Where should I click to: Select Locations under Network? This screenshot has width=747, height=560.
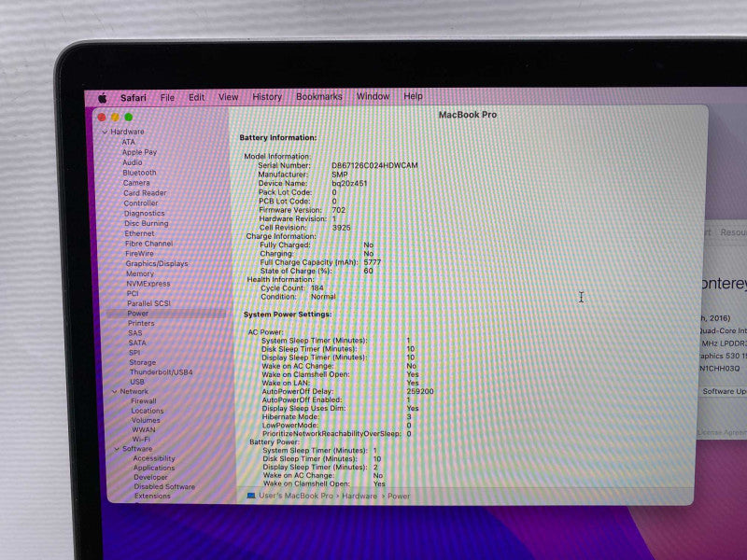148,411
